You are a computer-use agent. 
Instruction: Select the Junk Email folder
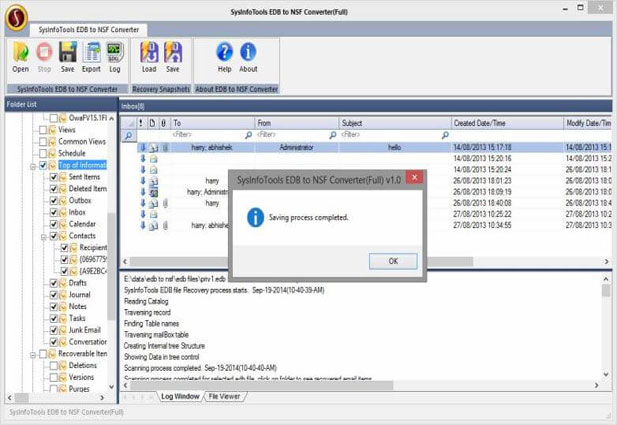(85, 330)
